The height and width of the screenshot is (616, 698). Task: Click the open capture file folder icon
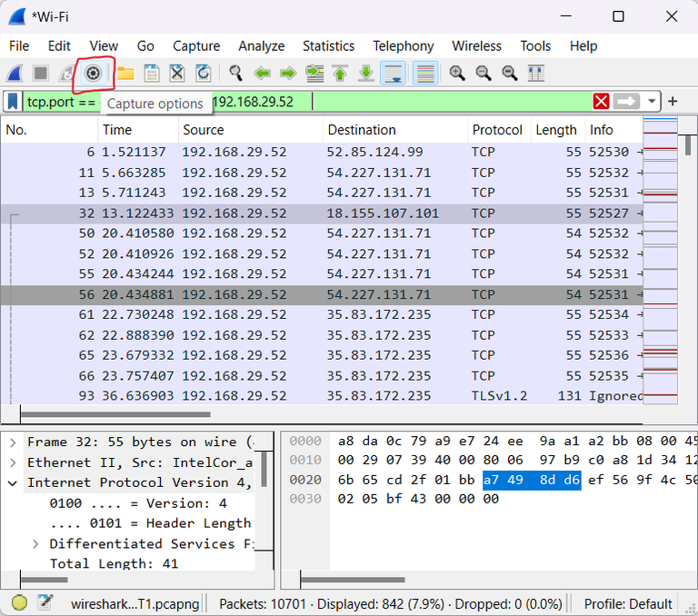[125, 73]
